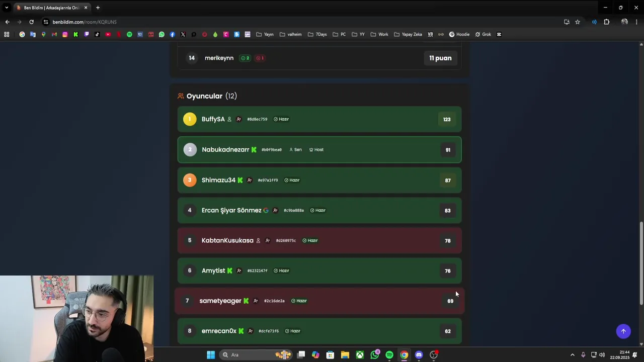Click the Kick logo beside sametyeager
This screenshot has height=362, width=644.
tap(246, 301)
